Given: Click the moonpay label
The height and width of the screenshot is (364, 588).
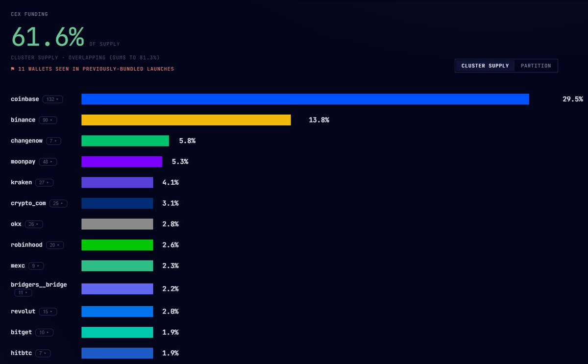Looking at the screenshot, I should pos(23,162).
